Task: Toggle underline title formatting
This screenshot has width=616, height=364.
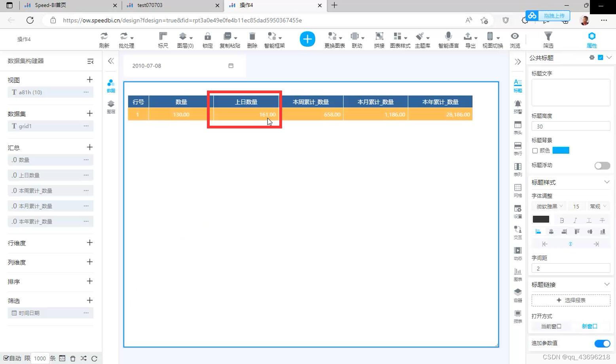Action: [x=589, y=220]
